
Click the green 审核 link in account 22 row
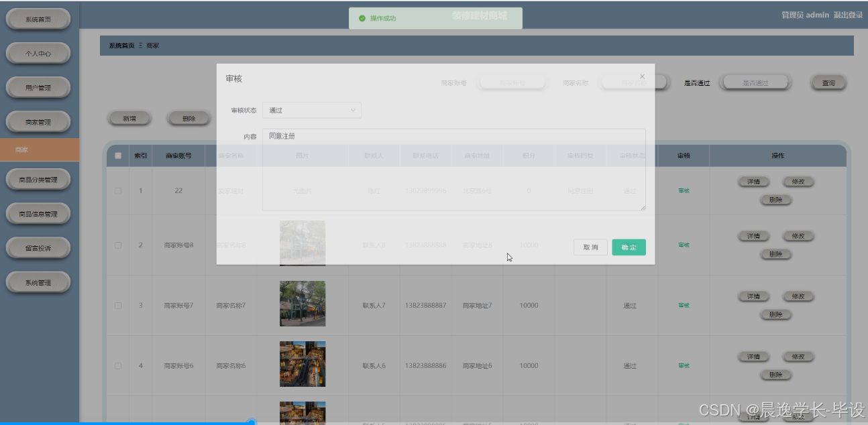pos(684,191)
